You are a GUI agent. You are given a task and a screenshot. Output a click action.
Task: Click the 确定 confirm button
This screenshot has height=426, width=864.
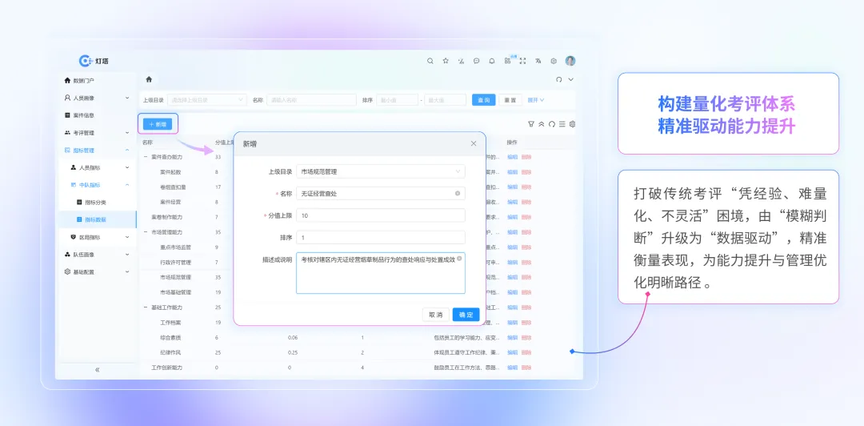pyautogui.click(x=466, y=315)
